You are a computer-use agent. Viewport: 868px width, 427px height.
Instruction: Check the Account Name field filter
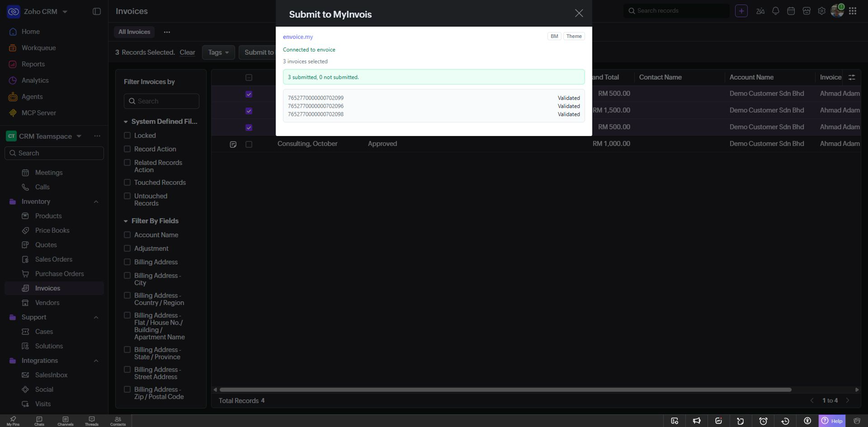pos(127,235)
